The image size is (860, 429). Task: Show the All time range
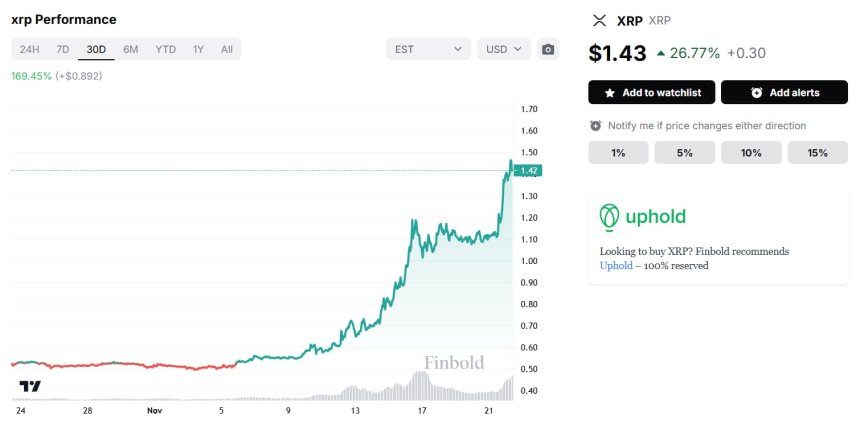coord(227,49)
